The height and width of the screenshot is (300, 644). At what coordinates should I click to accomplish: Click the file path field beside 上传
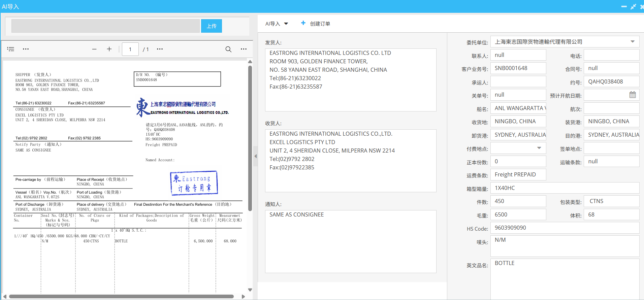[x=105, y=26]
